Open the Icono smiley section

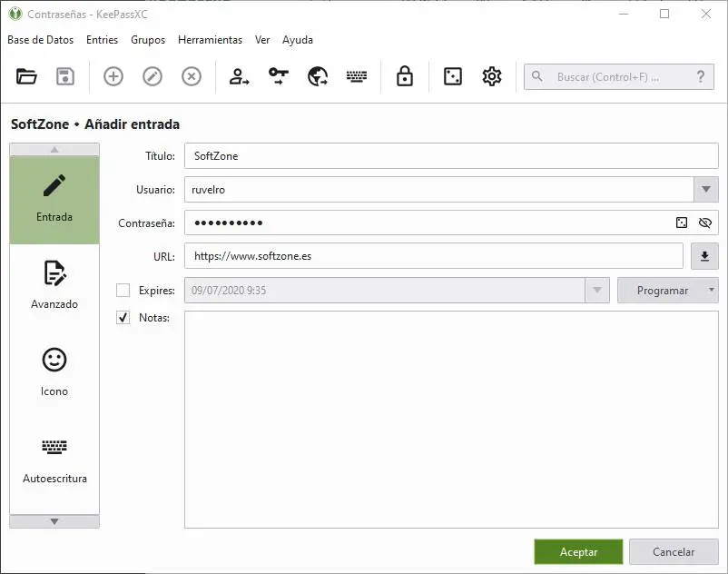54,372
